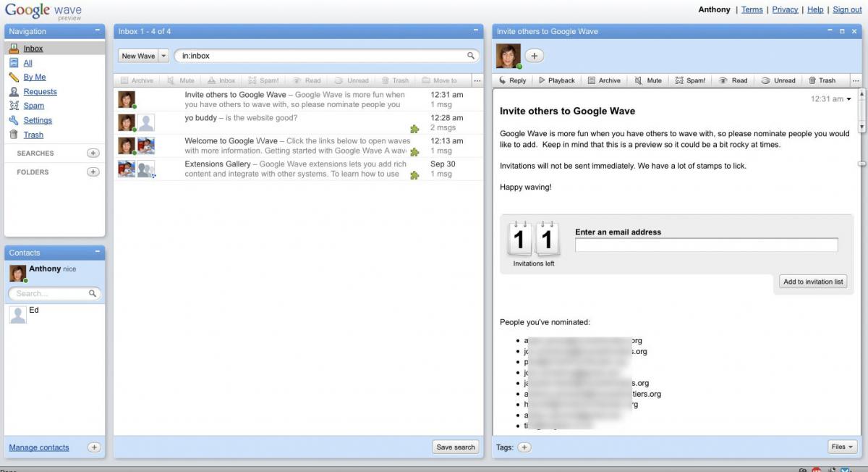Screen dimensions: 868x472
Task: Open Settings in the Navigation panel
Action: click(38, 120)
